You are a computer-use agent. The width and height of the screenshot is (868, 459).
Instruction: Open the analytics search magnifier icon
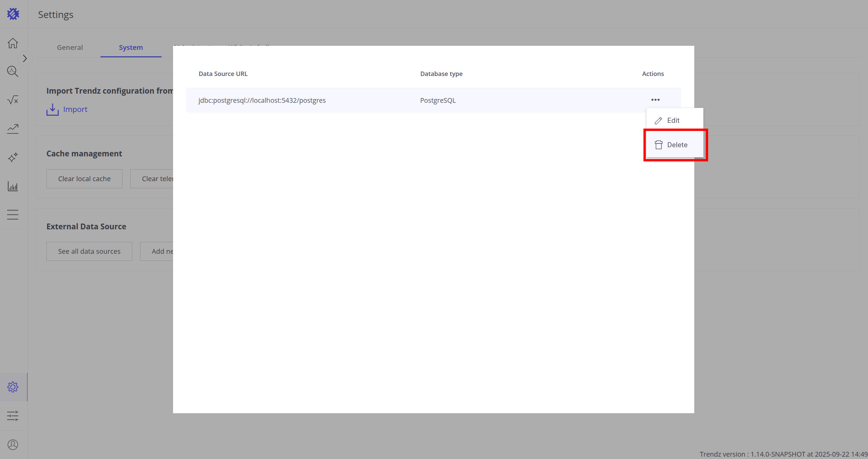point(13,71)
